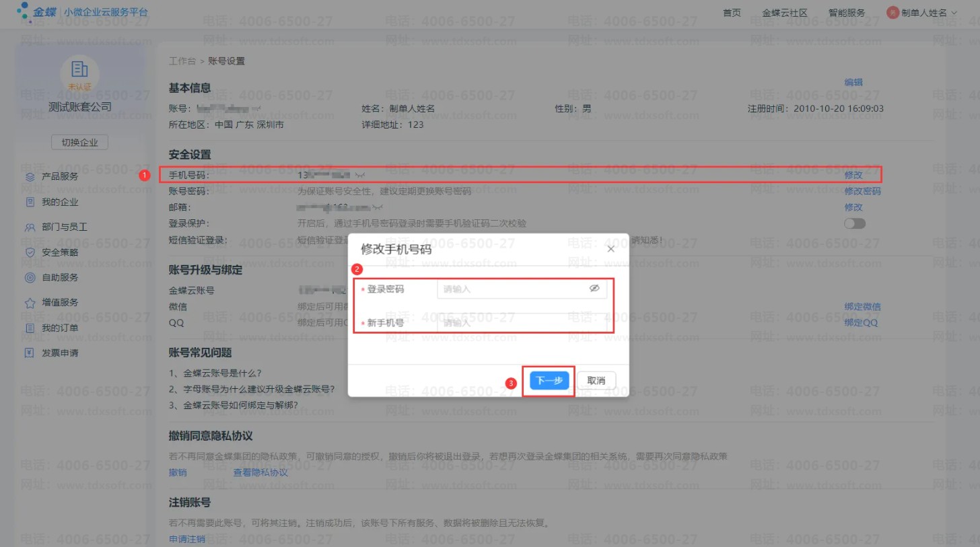980x547 pixels.
Task: Click the 产品服务 sidebar icon
Action: [x=30, y=177]
